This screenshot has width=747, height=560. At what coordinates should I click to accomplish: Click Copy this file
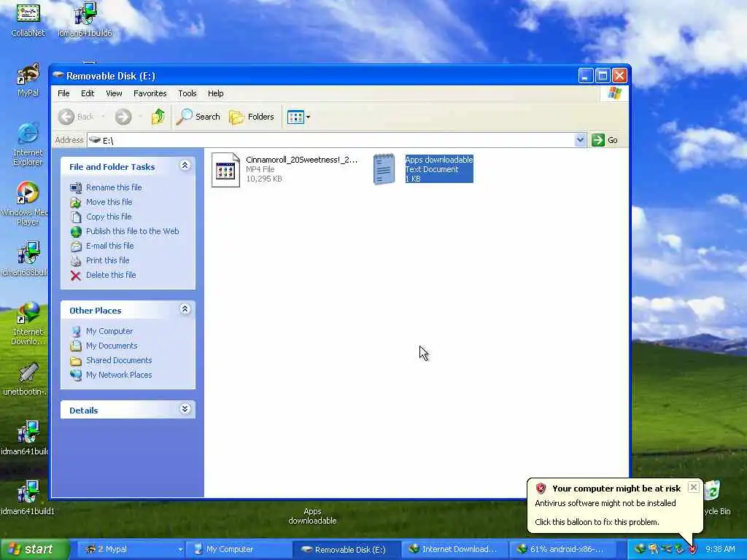(109, 217)
